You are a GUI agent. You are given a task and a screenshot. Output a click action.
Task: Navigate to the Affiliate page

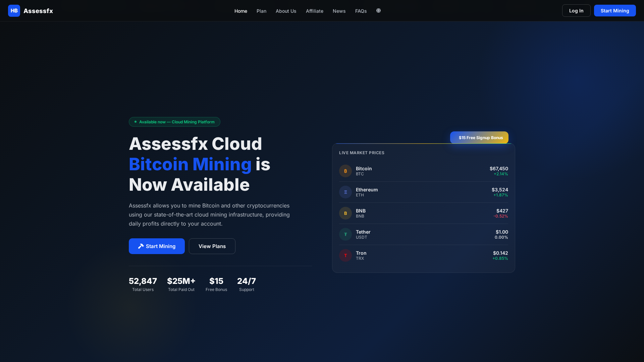point(314,11)
